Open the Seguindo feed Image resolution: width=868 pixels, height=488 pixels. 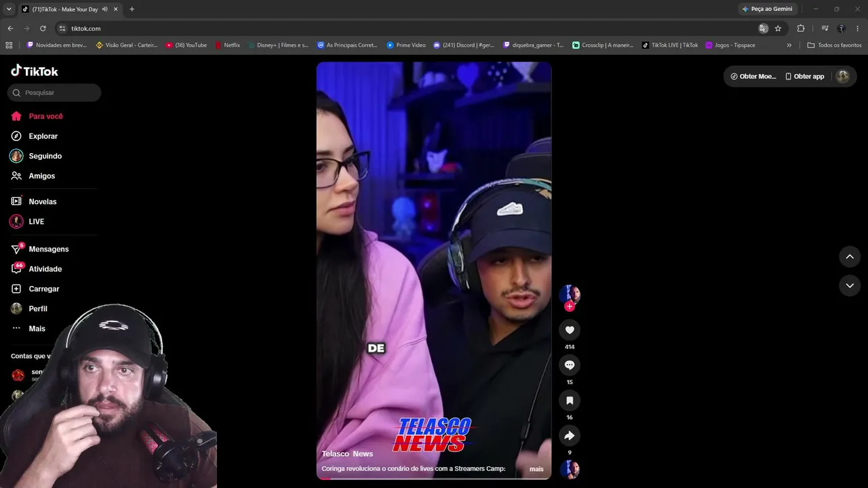pos(37,156)
